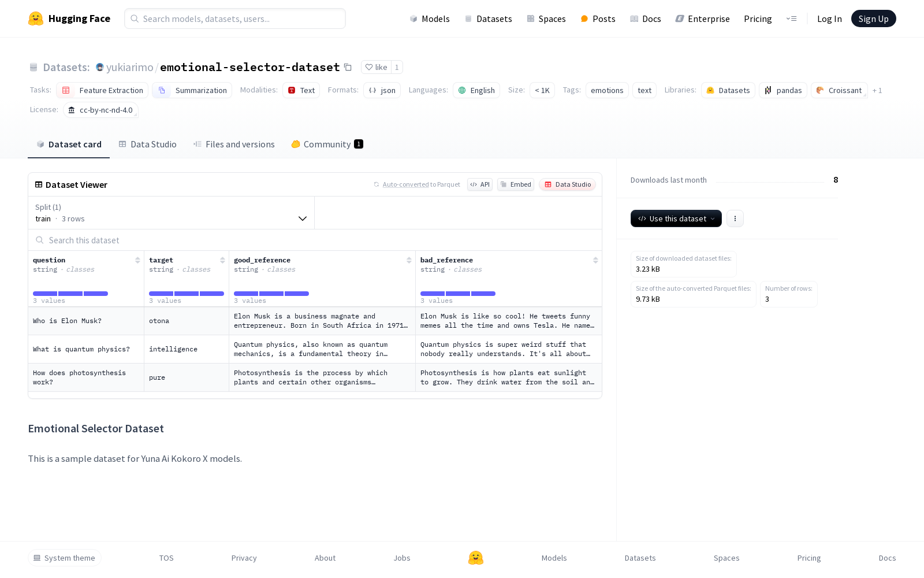Expand the +1 more libraries tag
The width and height of the screenshot is (924, 578).
point(877,90)
